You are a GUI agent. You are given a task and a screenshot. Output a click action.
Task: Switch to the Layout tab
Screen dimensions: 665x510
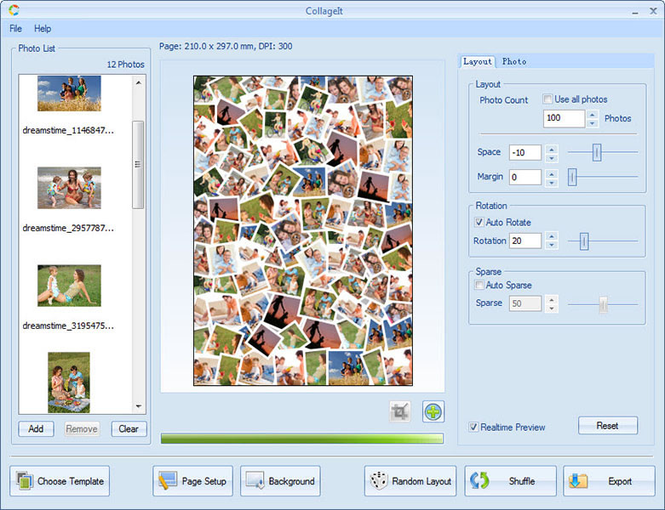tap(478, 61)
